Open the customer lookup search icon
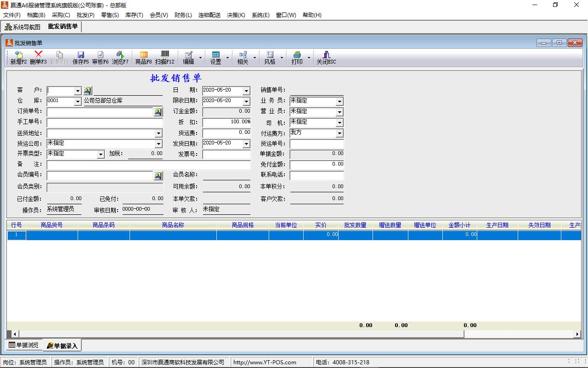The image size is (588, 368). pos(87,91)
